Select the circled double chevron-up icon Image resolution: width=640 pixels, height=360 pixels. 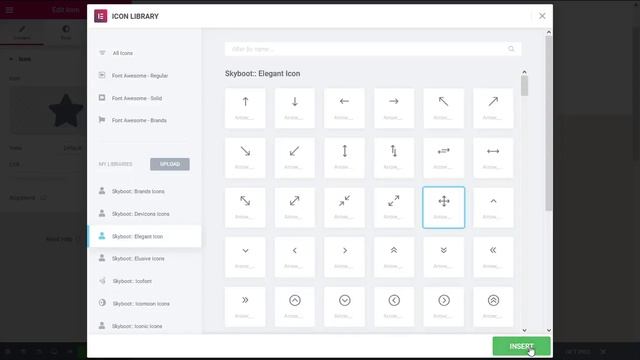point(493,307)
